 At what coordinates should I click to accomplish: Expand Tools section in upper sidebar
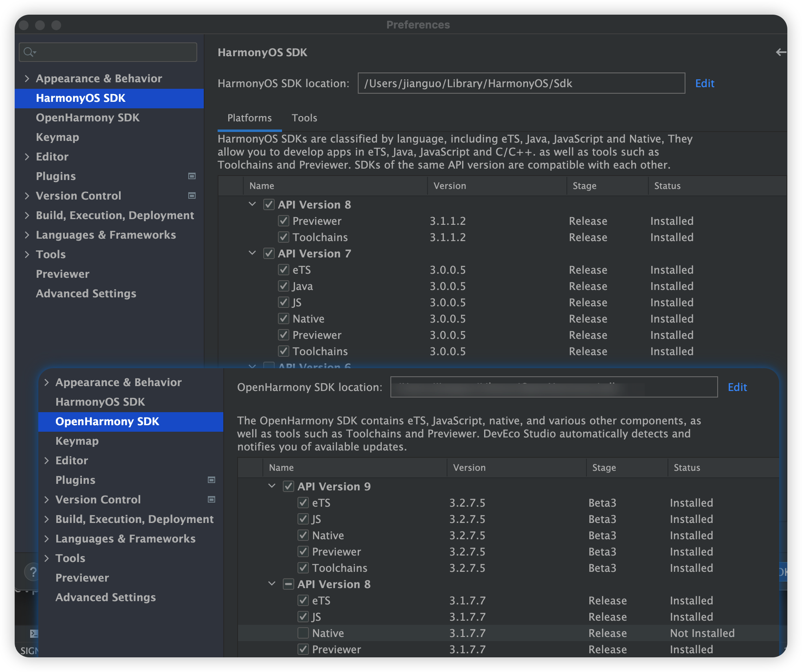click(x=27, y=254)
